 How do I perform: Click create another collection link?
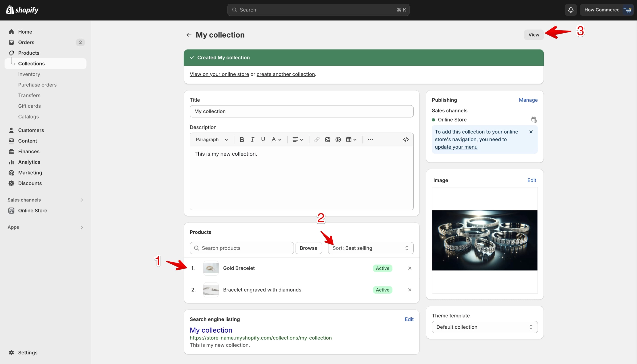pos(286,74)
